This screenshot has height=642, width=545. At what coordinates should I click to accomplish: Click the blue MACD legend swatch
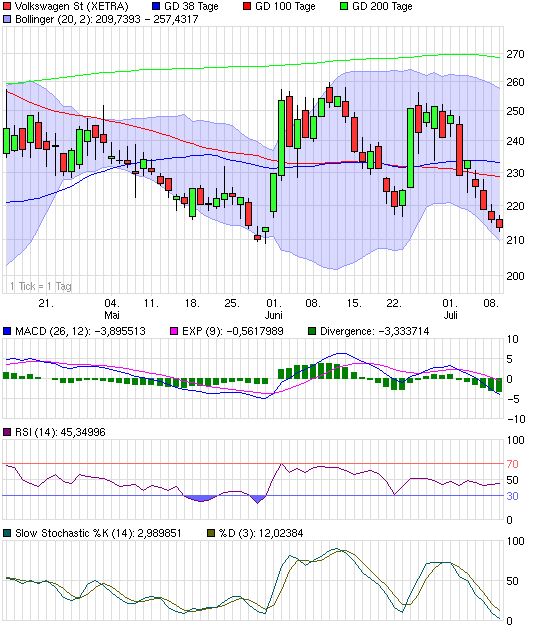7,331
